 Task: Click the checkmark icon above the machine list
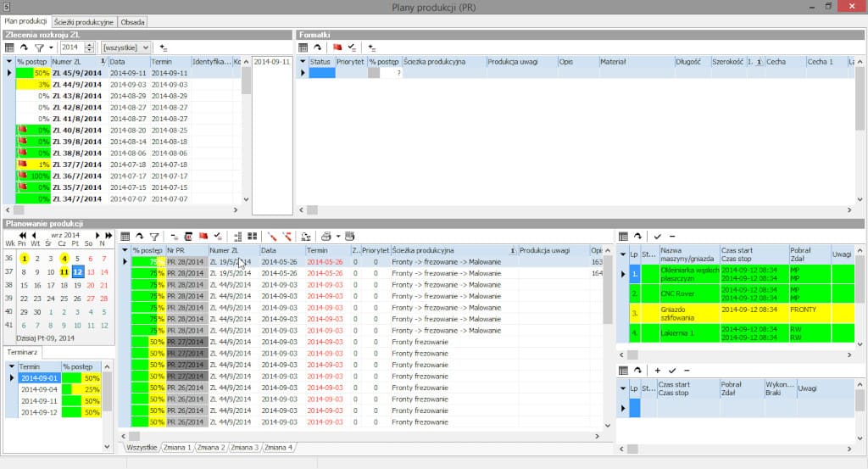(x=657, y=236)
